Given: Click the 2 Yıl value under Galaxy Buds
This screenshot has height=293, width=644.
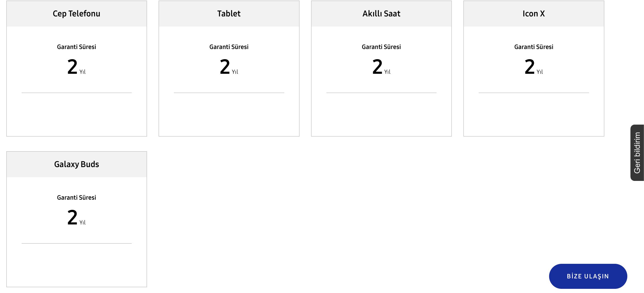Looking at the screenshot, I should tap(76, 218).
